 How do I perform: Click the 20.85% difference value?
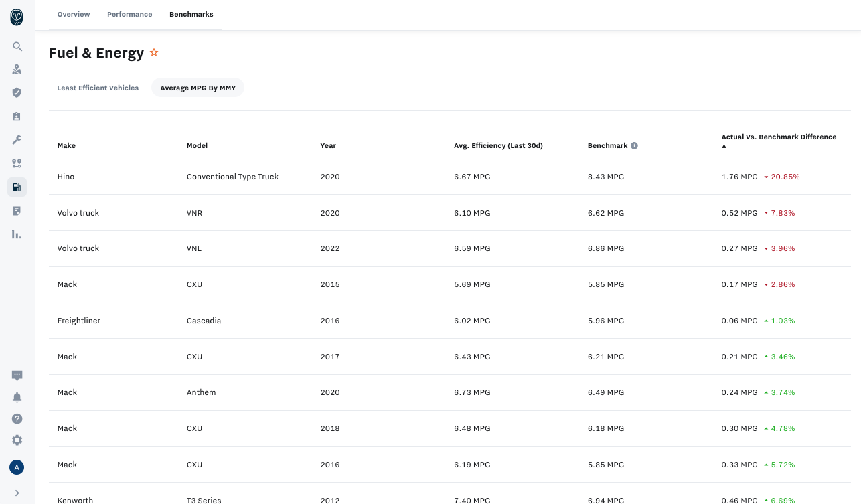pyautogui.click(x=785, y=177)
